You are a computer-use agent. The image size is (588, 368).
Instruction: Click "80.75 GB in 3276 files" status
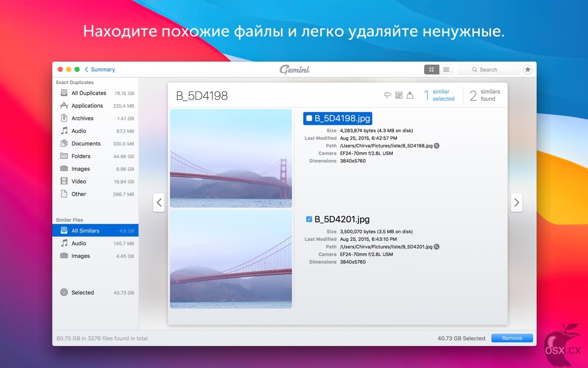tap(102, 338)
